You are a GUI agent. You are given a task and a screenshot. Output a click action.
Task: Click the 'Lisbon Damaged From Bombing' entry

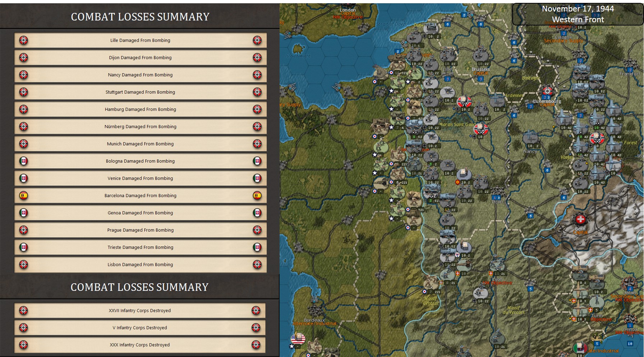pyautogui.click(x=140, y=264)
